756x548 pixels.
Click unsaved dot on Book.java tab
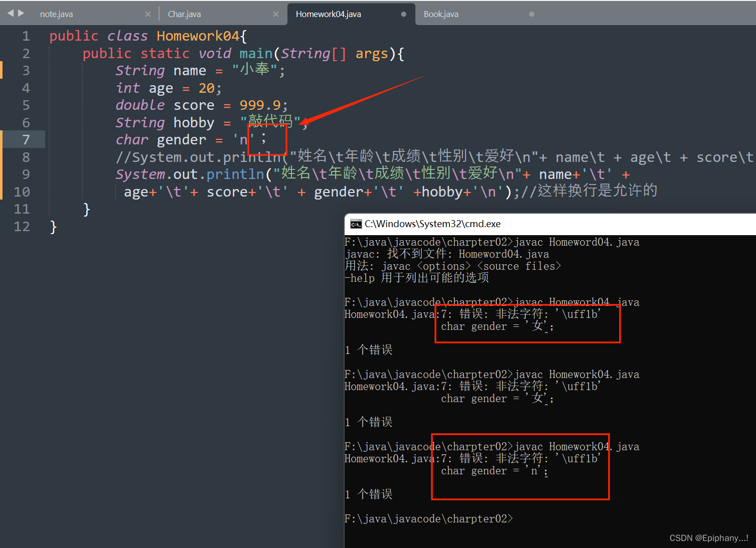point(531,14)
